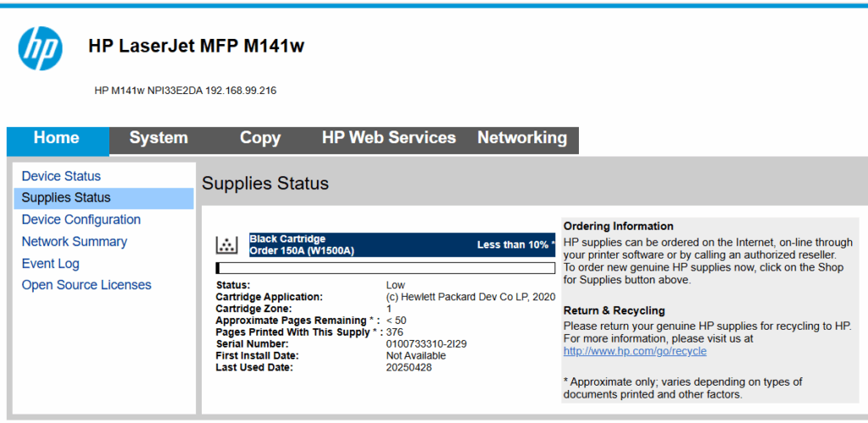Click the 'Cartridge Zone:' label
868x423 pixels.
pyautogui.click(x=254, y=309)
